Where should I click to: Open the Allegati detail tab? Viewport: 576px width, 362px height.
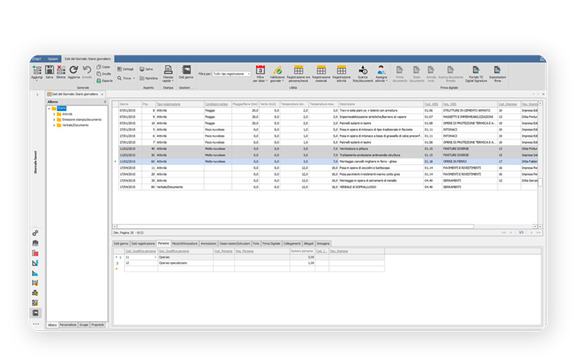point(309,244)
